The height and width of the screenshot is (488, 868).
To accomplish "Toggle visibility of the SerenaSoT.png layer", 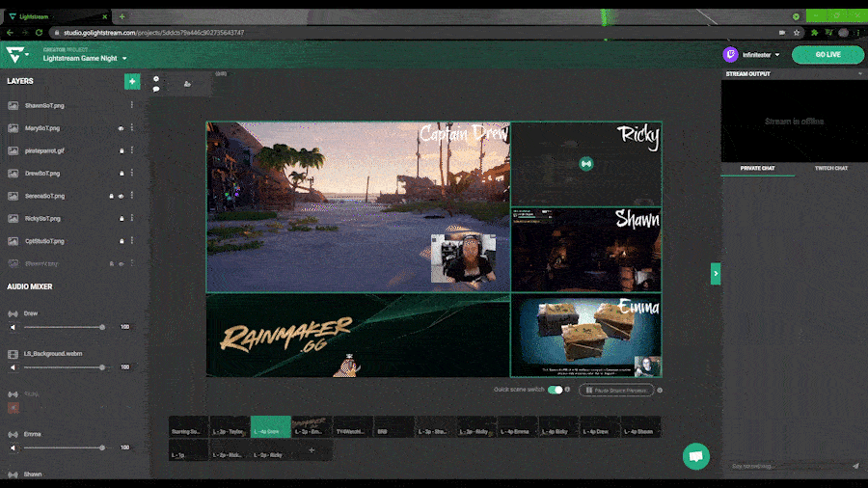I will 122,196.
